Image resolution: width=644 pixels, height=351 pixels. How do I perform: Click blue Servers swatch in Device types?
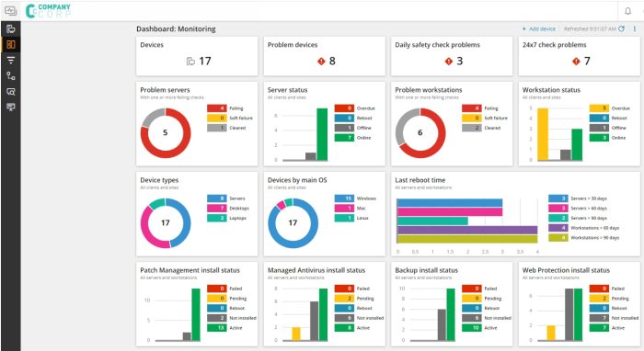[x=217, y=198]
